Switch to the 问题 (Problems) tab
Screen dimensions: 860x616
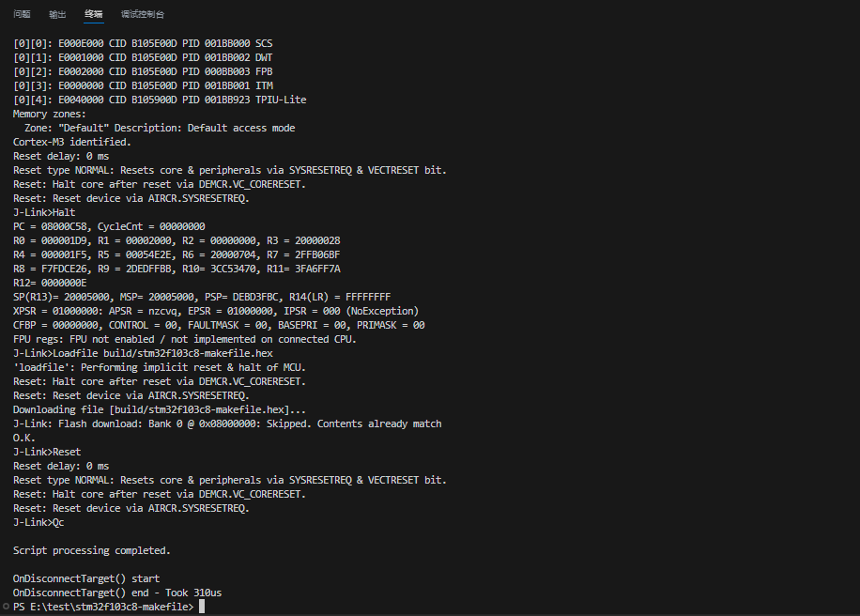(x=22, y=15)
